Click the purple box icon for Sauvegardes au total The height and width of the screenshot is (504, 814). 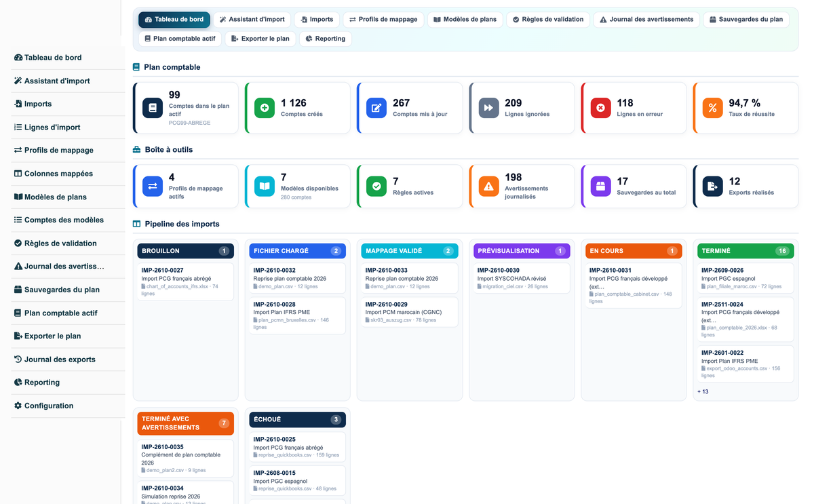pyautogui.click(x=600, y=186)
